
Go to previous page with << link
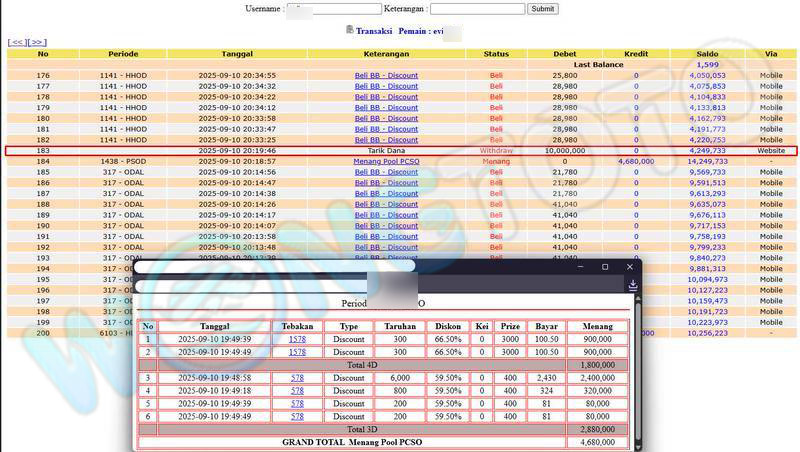[x=16, y=42]
